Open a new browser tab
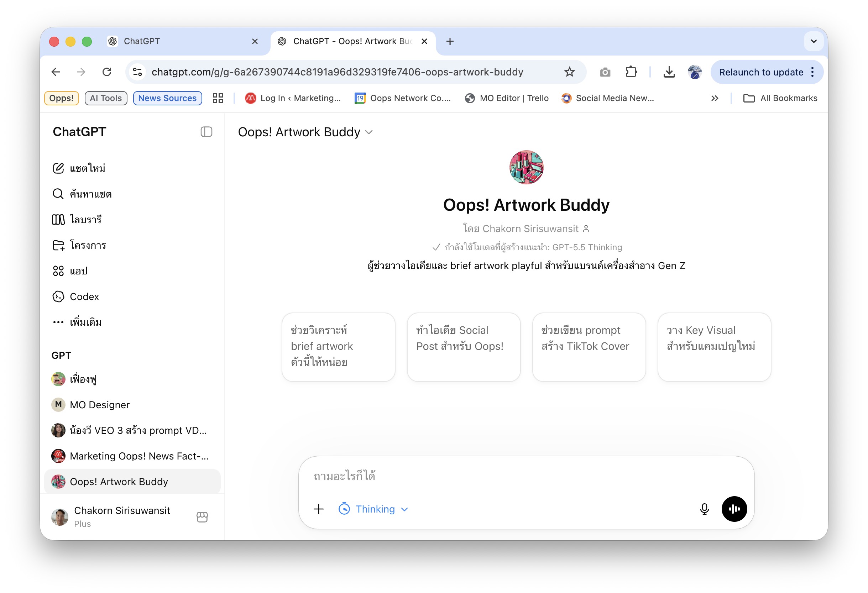The height and width of the screenshot is (593, 868). point(450,41)
